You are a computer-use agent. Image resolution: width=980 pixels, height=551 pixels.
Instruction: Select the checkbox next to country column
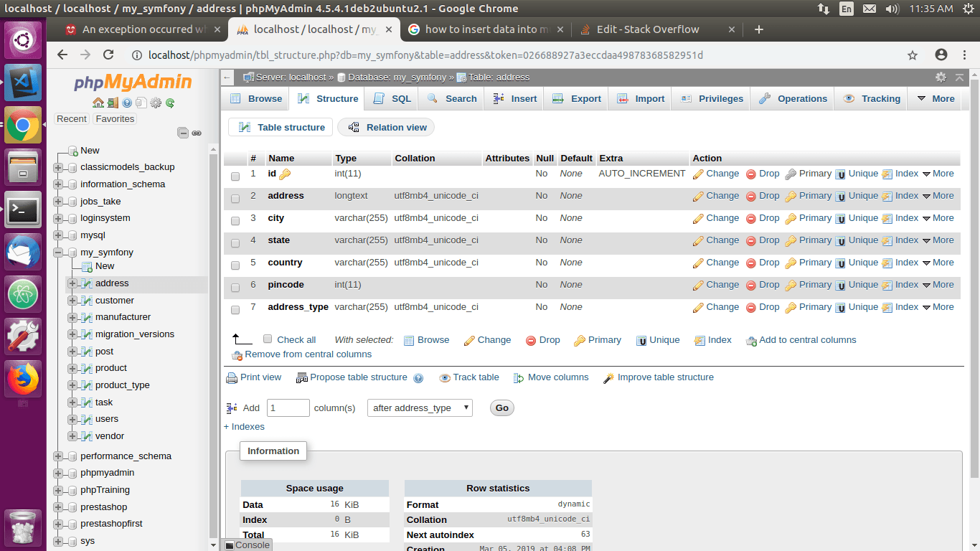point(235,265)
